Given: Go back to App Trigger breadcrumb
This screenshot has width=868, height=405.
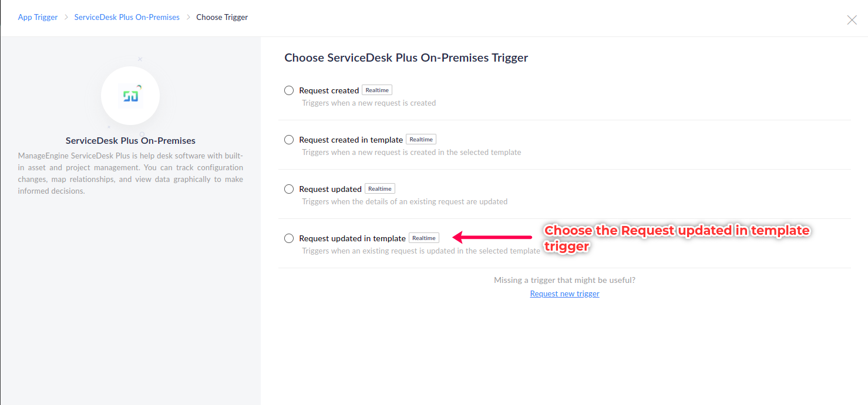Looking at the screenshot, I should pyautogui.click(x=38, y=18).
